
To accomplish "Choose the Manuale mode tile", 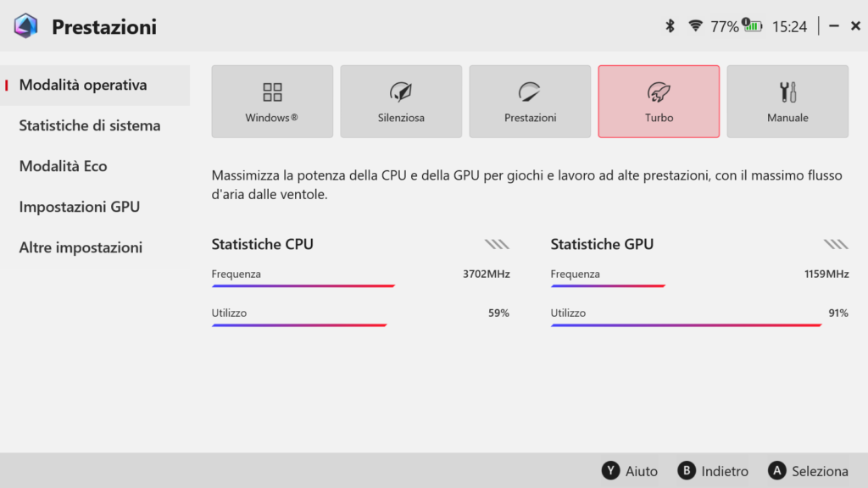I will coord(787,102).
